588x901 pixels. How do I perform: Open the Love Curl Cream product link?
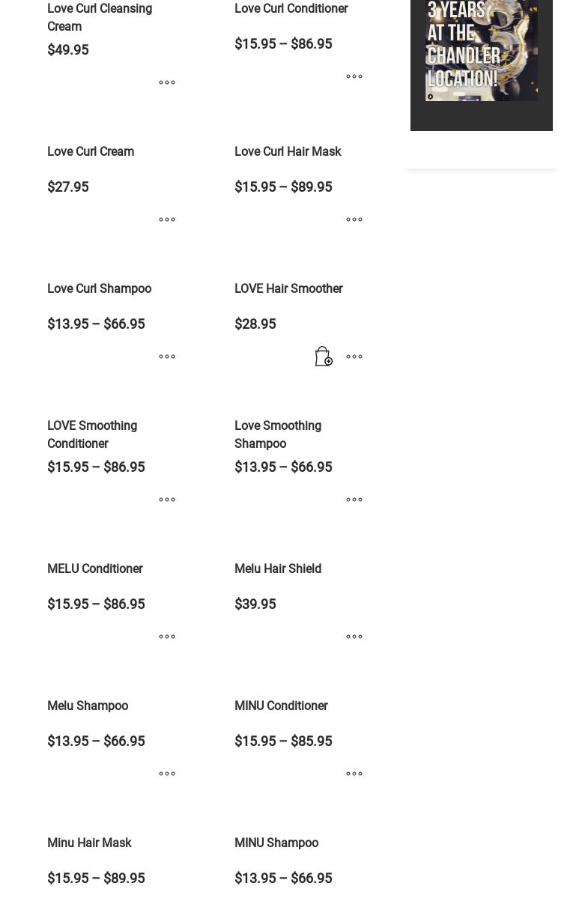(91, 151)
